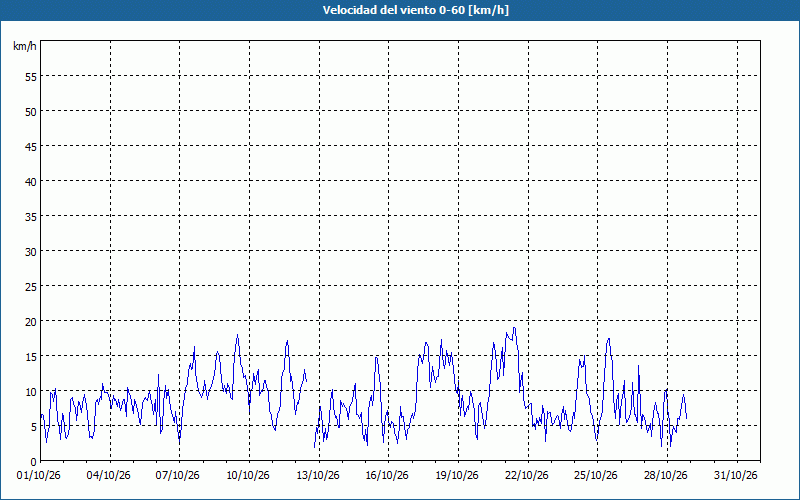Select the 01/10/26 date label
The height and width of the screenshot is (500, 800).
click(39, 476)
